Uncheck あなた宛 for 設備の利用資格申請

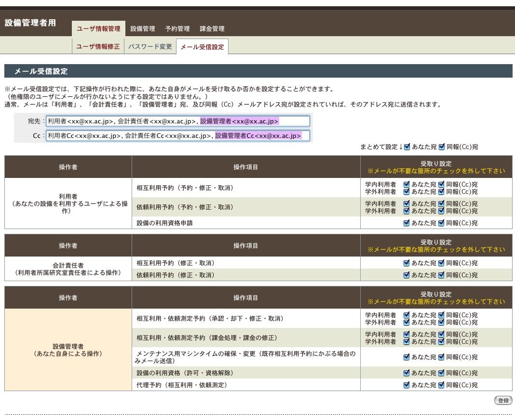coord(407,223)
